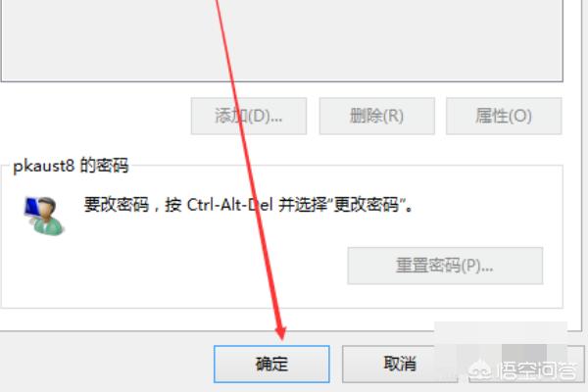Click the green-shirted user figure icon
Viewport: 588px width, 392px height.
48,218
